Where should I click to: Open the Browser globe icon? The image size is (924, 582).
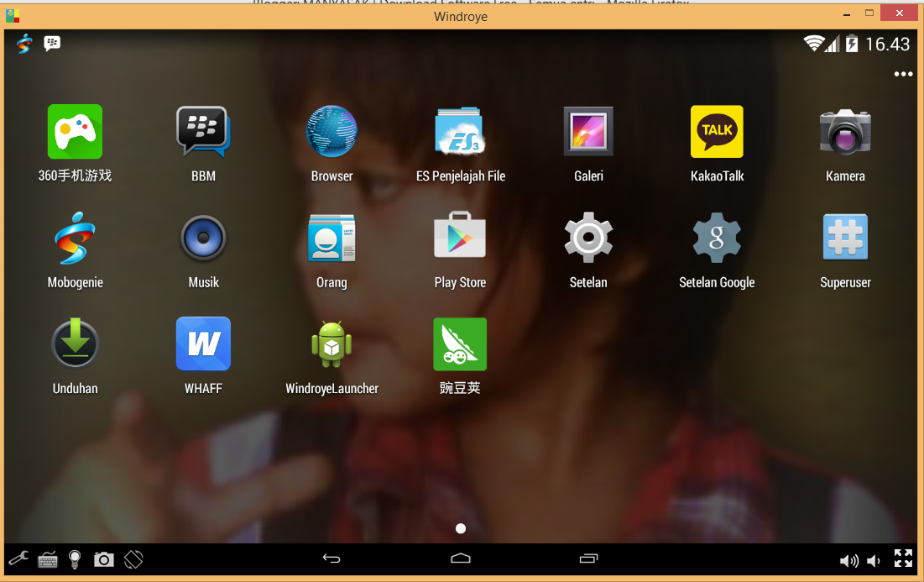coord(331,132)
